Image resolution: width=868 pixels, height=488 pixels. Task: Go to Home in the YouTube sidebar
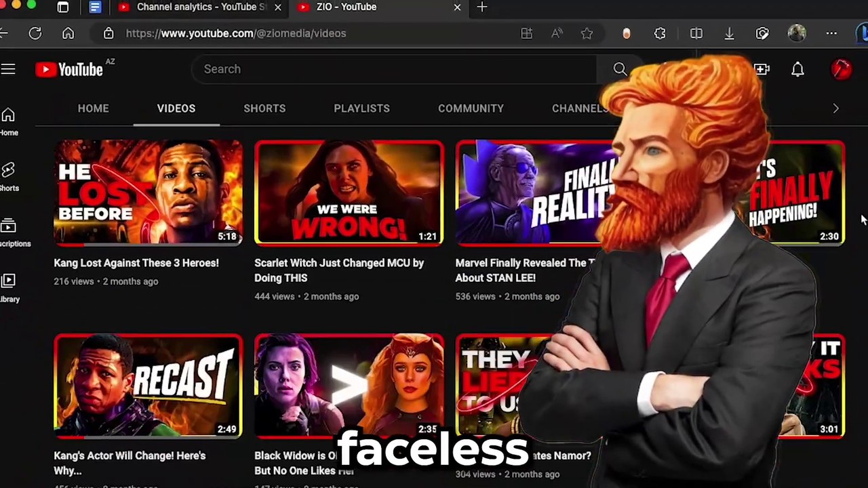click(8, 122)
